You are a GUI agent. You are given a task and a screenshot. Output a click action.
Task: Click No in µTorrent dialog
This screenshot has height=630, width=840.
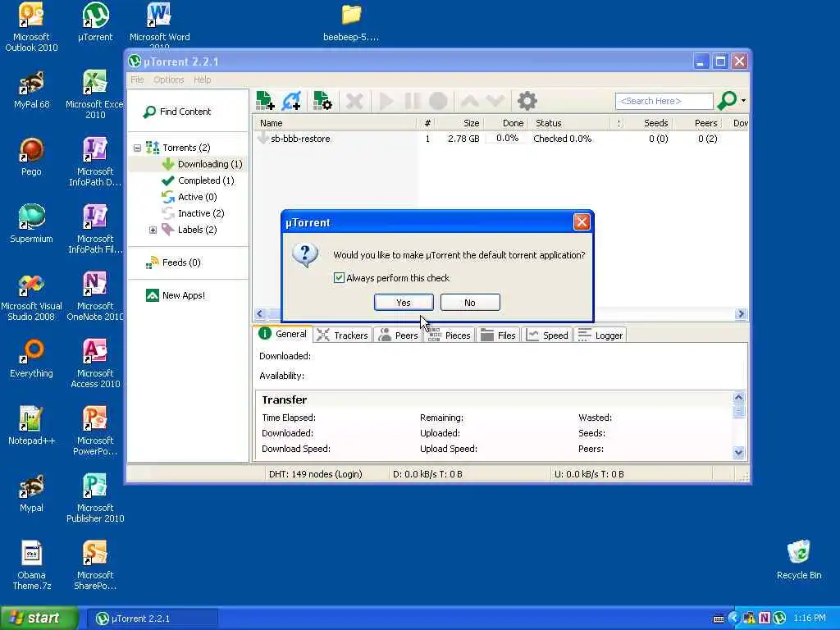coord(470,303)
